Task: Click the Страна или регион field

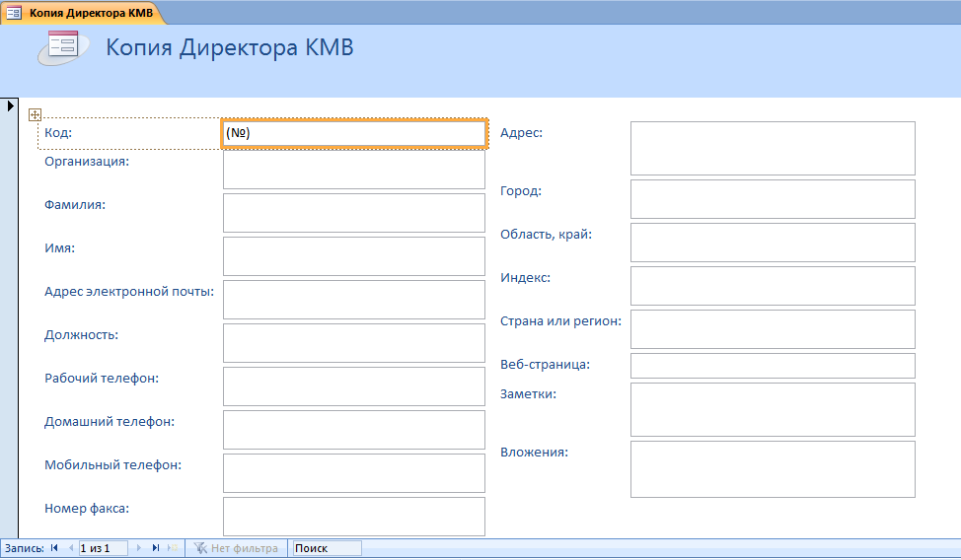Action: 773,329
